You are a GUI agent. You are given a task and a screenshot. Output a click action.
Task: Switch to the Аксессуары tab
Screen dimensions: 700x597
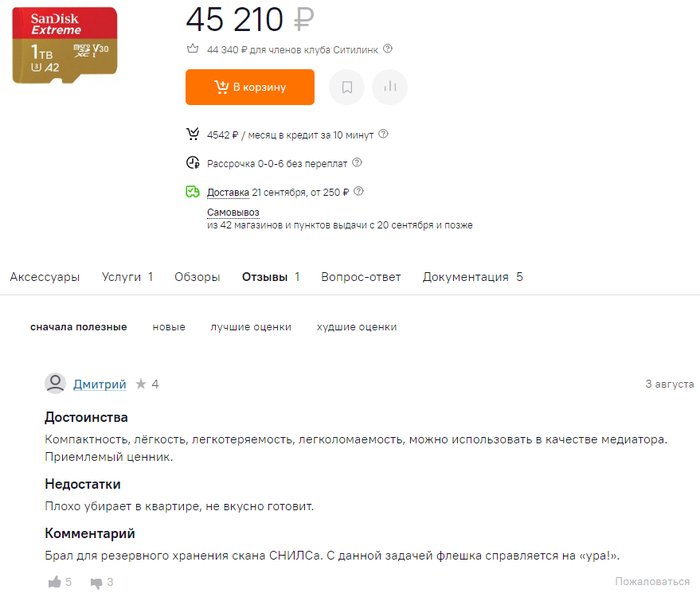coord(45,277)
